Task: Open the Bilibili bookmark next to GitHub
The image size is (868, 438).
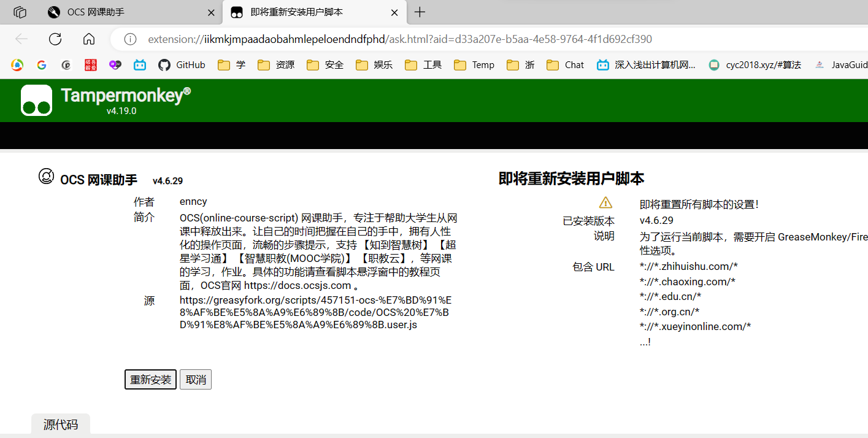Action: pyautogui.click(x=140, y=65)
